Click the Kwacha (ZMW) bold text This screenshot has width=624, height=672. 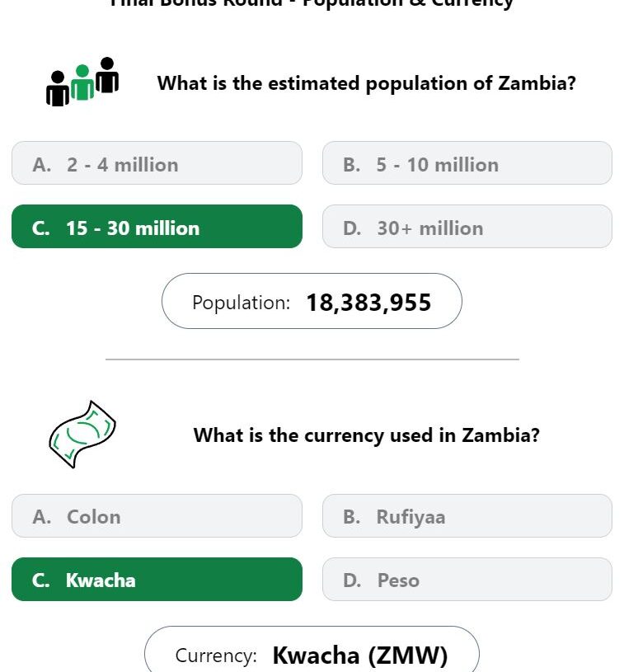360,656
